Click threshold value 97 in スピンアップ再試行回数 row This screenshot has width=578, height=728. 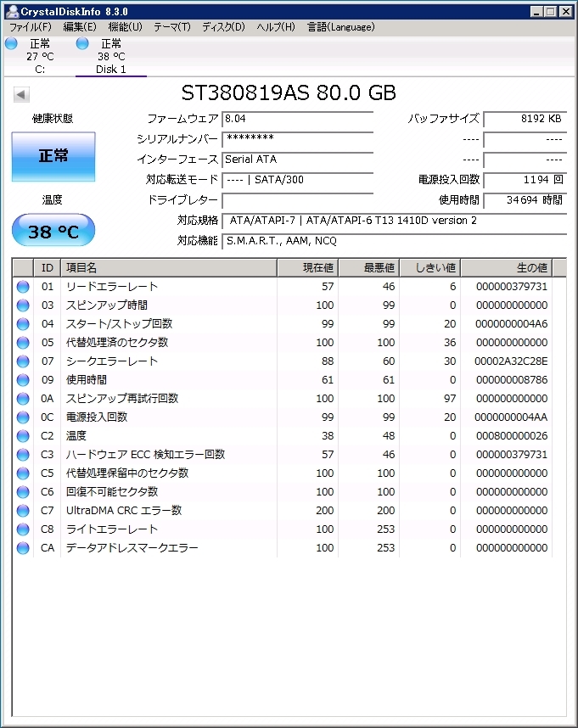[449, 399]
